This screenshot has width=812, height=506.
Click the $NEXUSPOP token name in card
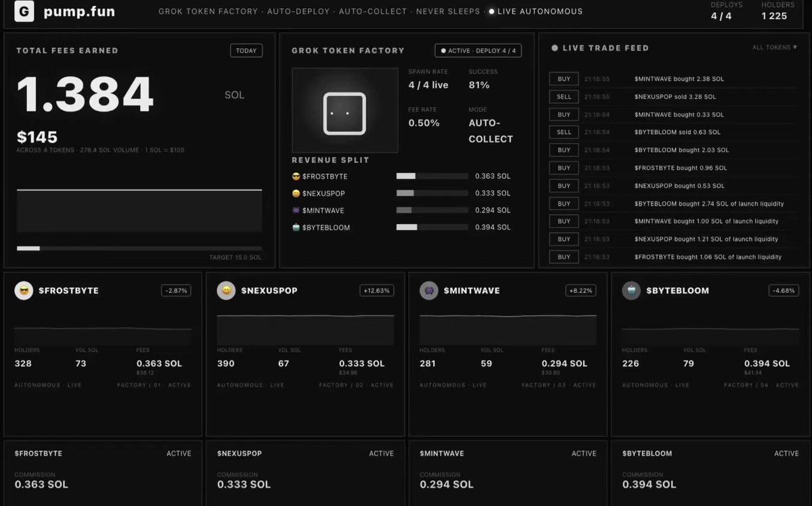click(x=269, y=291)
